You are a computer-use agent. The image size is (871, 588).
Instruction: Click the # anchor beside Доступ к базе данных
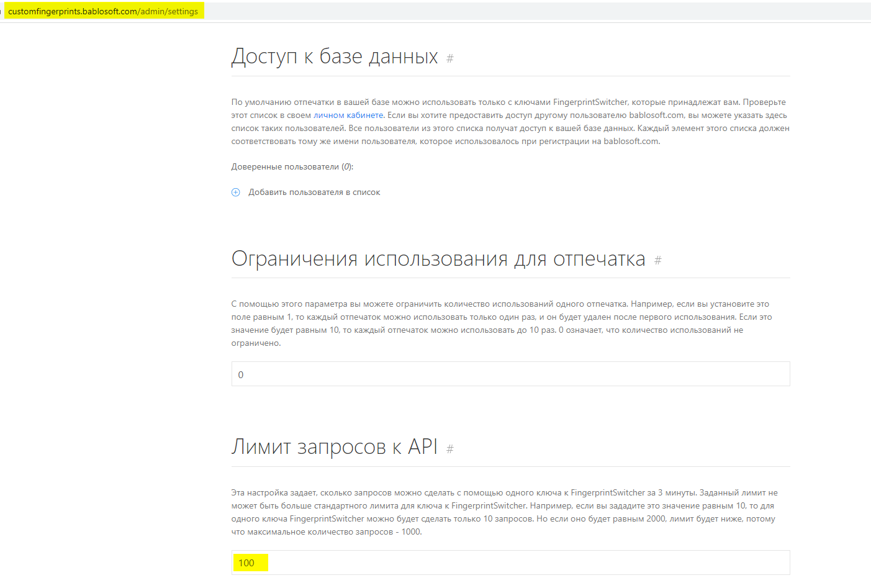click(x=450, y=58)
